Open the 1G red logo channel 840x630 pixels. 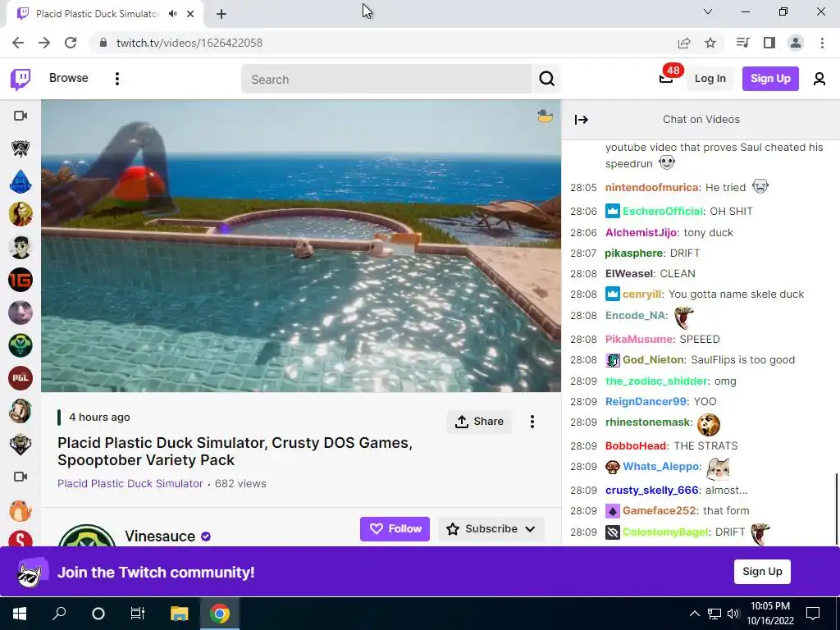pos(21,280)
